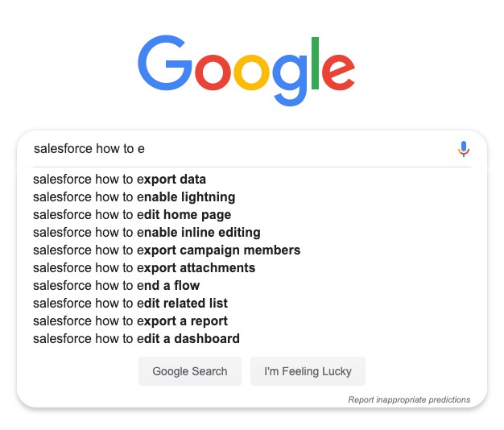The image size is (504, 430).
Task: Click the Google Search button
Action: (190, 371)
